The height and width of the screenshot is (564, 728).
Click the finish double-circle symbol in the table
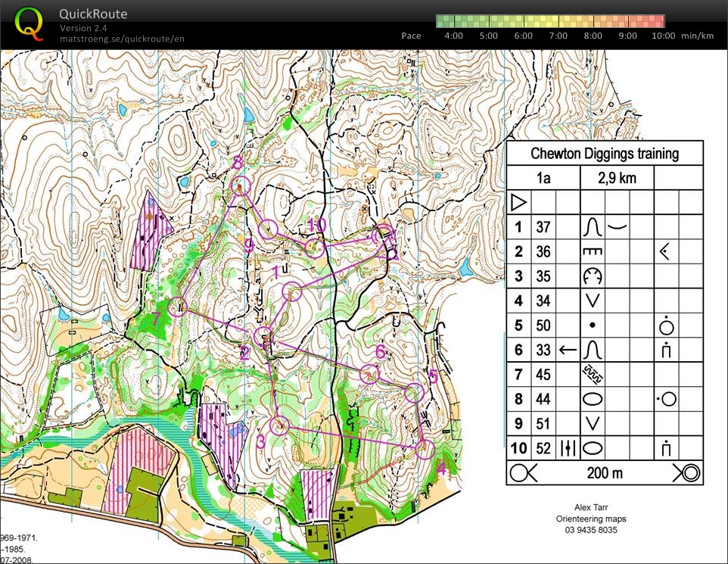click(689, 473)
